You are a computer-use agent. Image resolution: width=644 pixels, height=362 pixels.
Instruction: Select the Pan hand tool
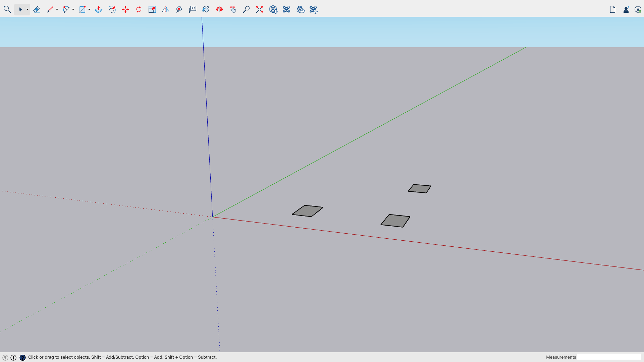[x=233, y=9]
